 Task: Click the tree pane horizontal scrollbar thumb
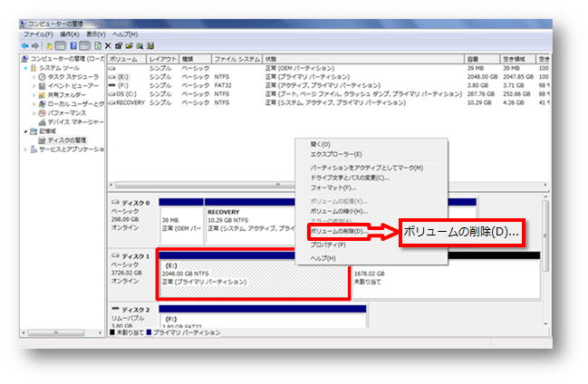[x=55, y=332]
